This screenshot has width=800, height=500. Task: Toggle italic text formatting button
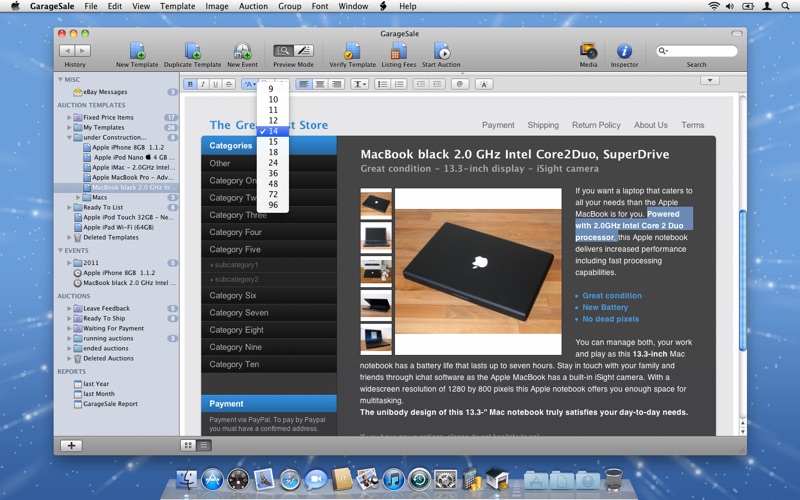[x=203, y=84]
